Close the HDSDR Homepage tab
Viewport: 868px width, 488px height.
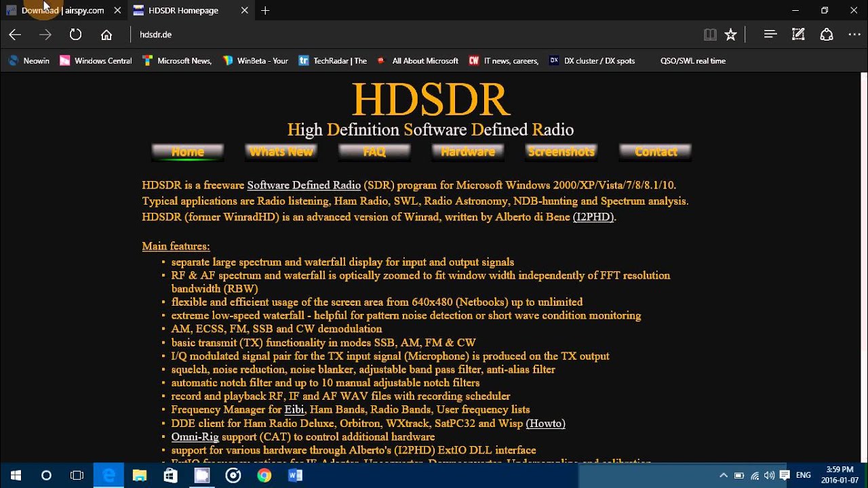(x=245, y=10)
